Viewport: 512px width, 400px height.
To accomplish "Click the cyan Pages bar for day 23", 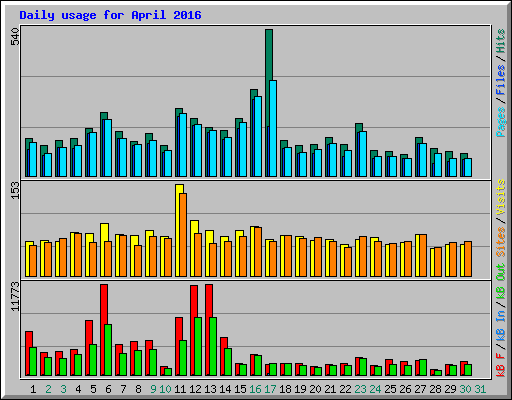I will click(x=363, y=154).
